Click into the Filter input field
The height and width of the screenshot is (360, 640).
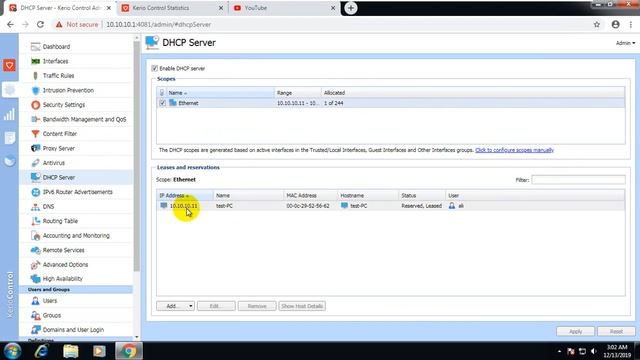[578, 180]
